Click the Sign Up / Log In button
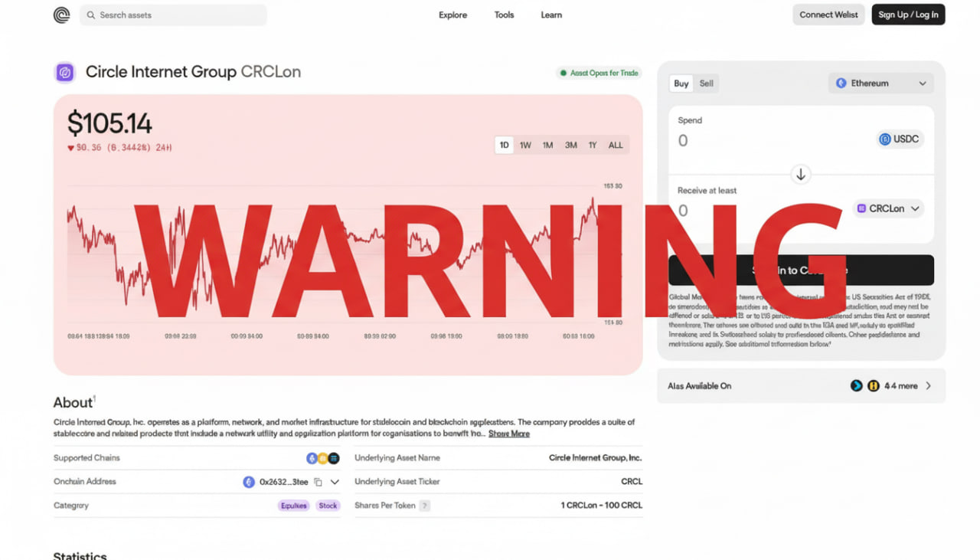The image size is (980, 560). [x=908, y=15]
